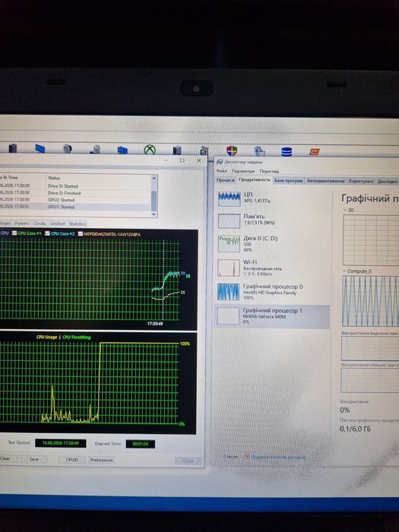Toggle the CPU Core #1 checkbox
Viewport: 399px width, 532px height.
pos(14,233)
